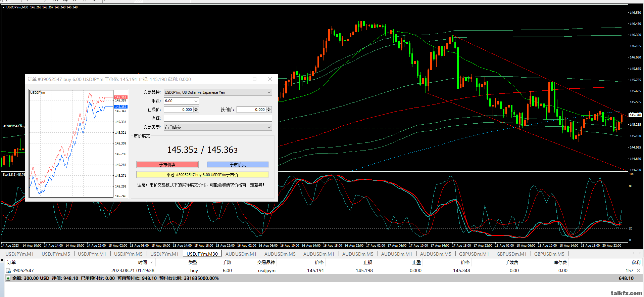Click the take profit cell 0.000 in the table

[415, 270]
